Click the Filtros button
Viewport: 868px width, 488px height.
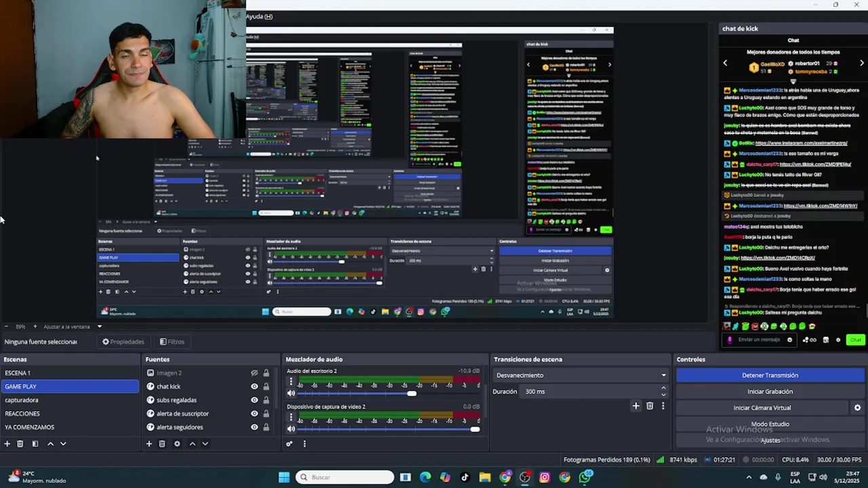[172, 342]
